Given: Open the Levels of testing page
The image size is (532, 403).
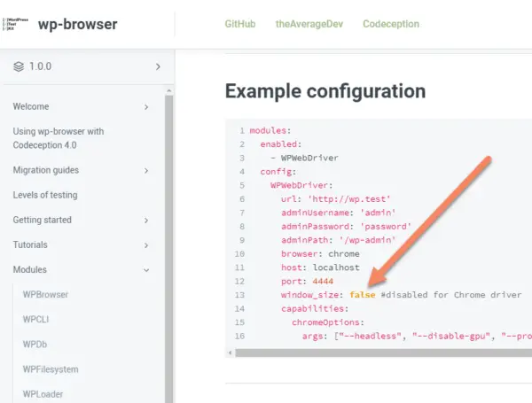Looking at the screenshot, I should tap(45, 195).
